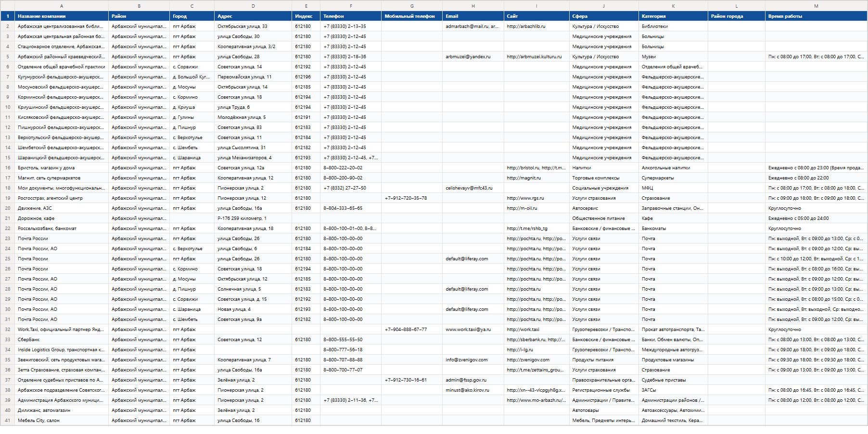Image resolution: width=868 pixels, height=434 pixels.
Task: Click the address 'Кооперативная улица, 3/2'
Action: click(x=253, y=47)
